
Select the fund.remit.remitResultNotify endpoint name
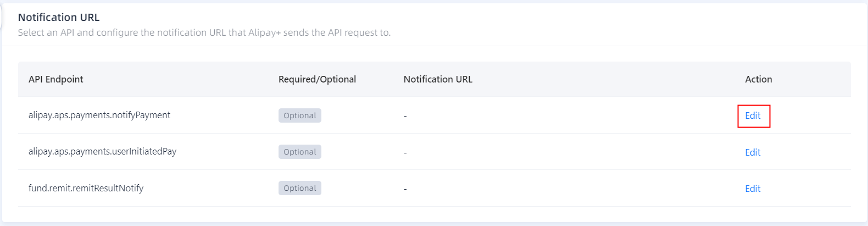click(86, 188)
